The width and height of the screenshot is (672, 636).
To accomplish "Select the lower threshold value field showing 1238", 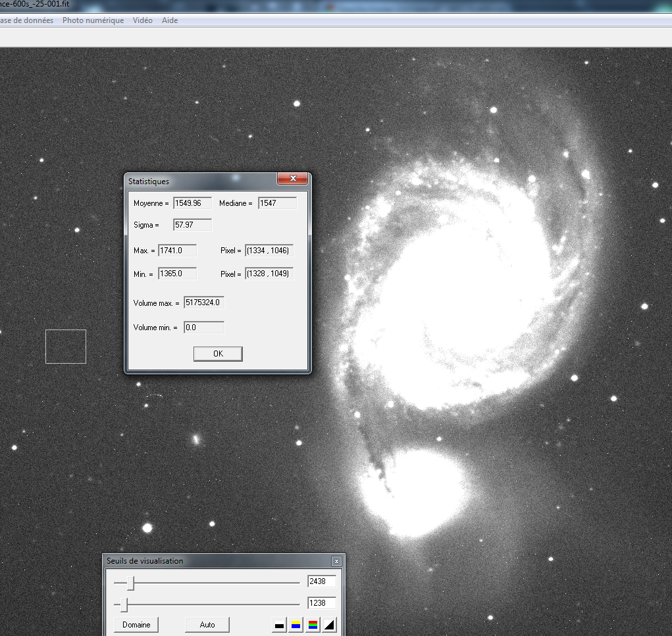I will coord(322,602).
